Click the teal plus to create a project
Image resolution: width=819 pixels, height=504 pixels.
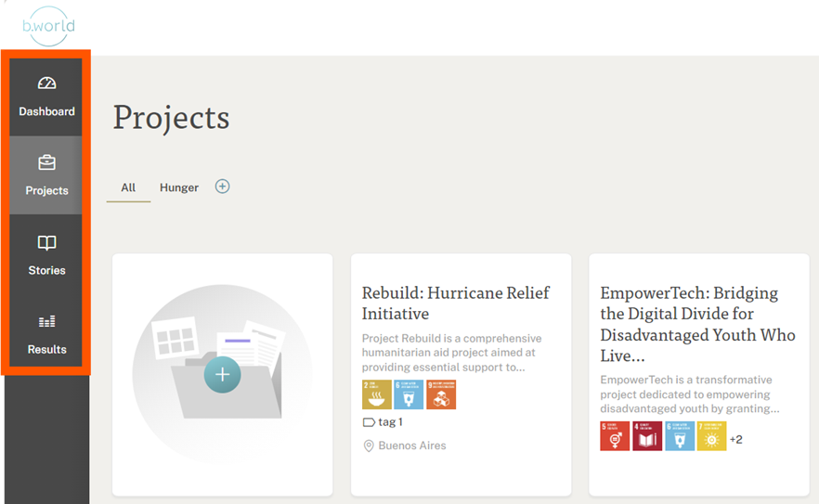tap(223, 374)
